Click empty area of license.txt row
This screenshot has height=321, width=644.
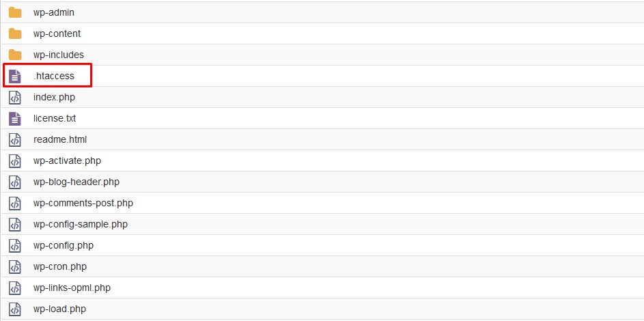point(357,119)
